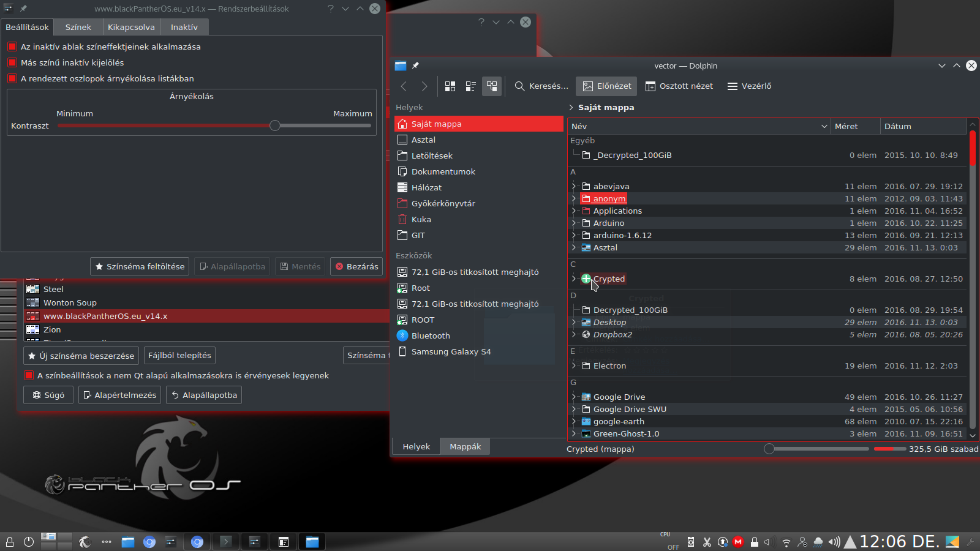980x551 pixels.
Task: Switch to the Mappák tab
Action: coord(466,446)
